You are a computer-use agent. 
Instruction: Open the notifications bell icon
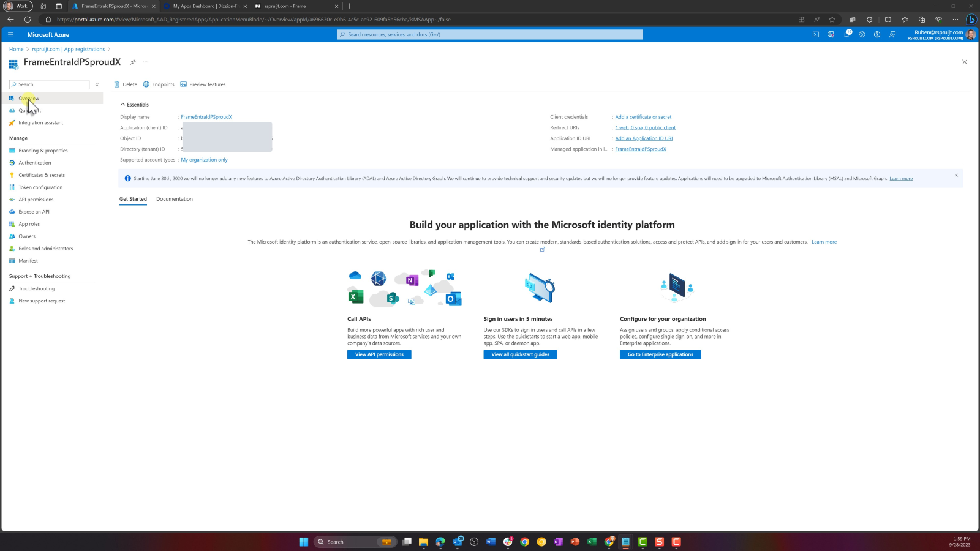846,34
